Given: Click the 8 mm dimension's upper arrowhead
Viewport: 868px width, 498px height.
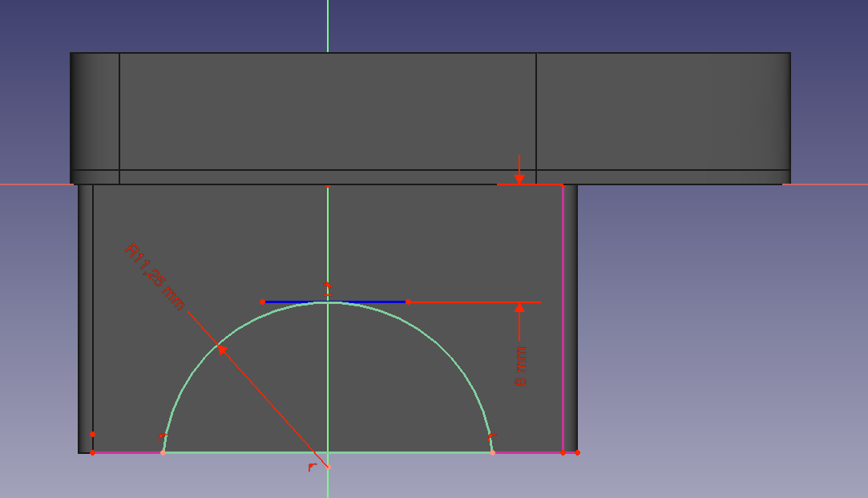Looking at the screenshot, I should 519,178.
